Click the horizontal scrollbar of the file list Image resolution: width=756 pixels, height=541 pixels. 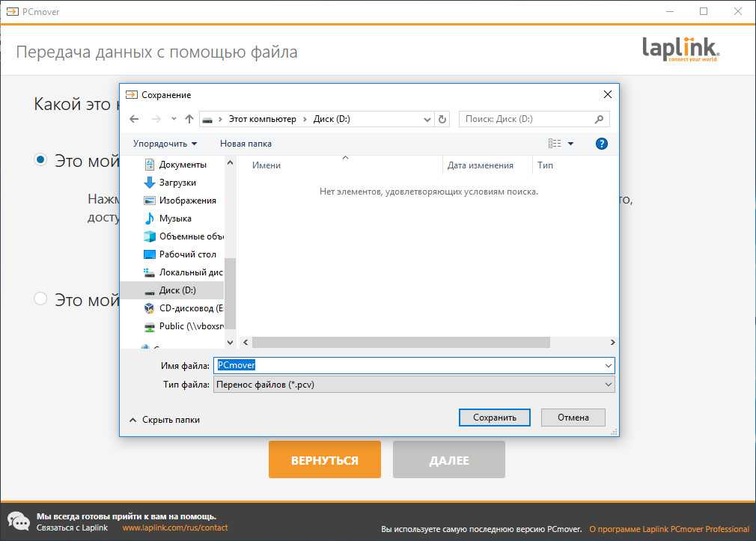[400, 343]
